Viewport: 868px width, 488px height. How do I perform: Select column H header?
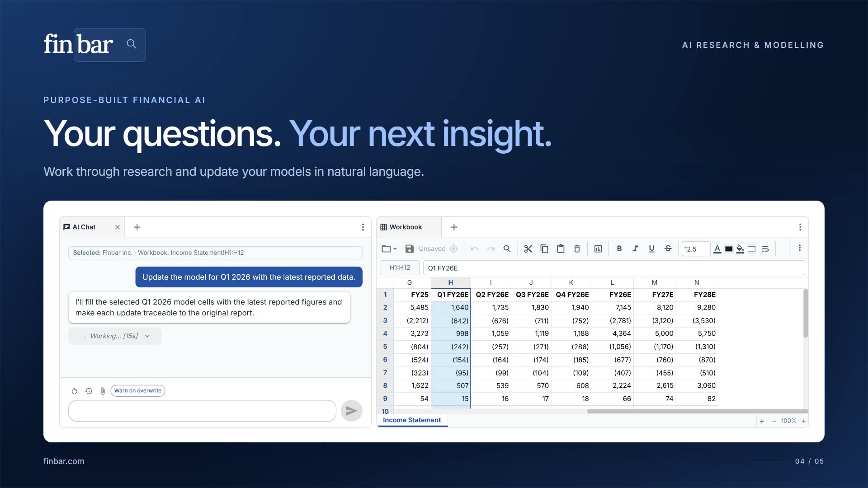451,283
